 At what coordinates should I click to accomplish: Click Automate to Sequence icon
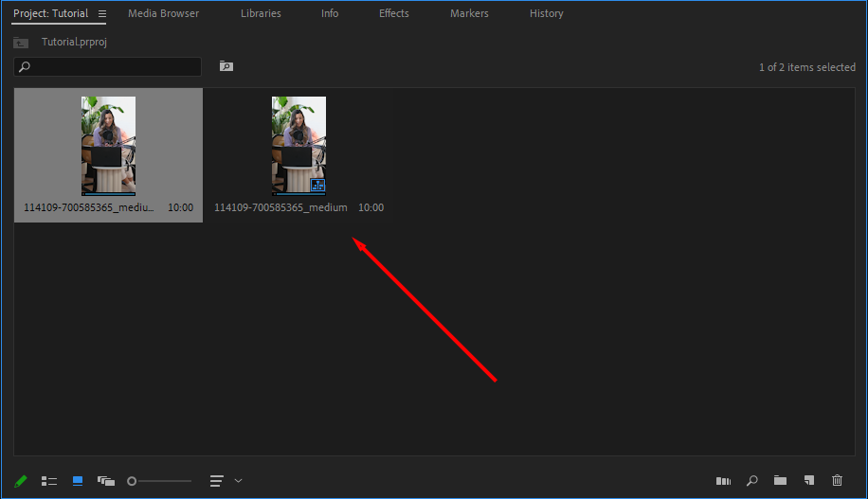724,481
